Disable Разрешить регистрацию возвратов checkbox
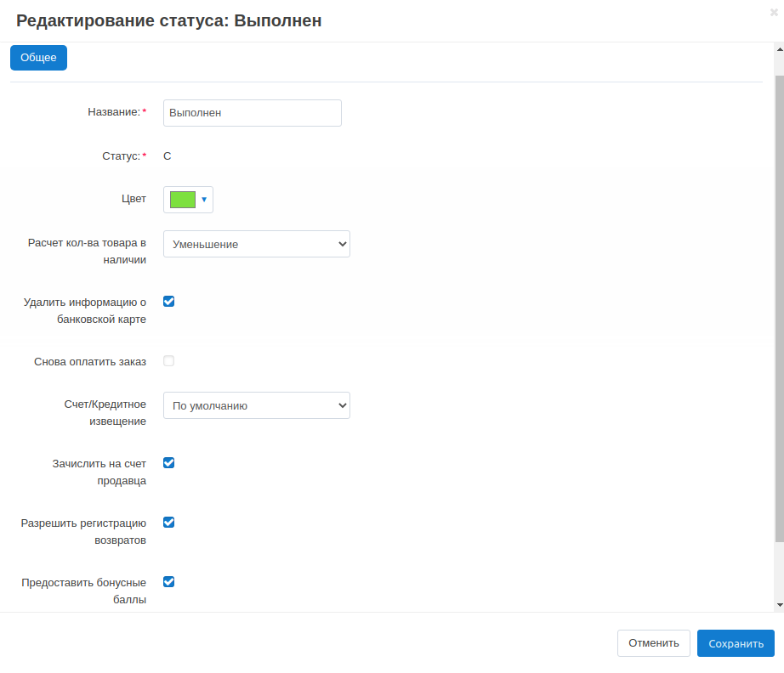784x673 pixels. 168,522
